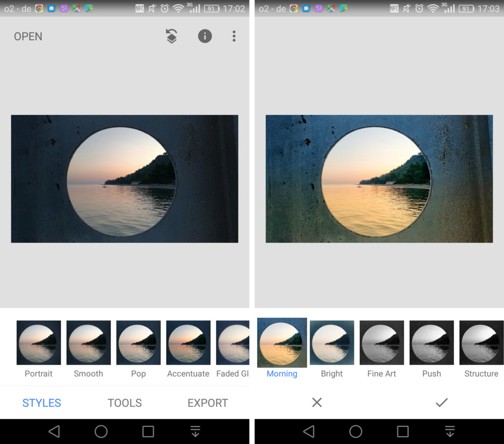Switch to the EXPORT tab
504x444 pixels.
(208, 403)
